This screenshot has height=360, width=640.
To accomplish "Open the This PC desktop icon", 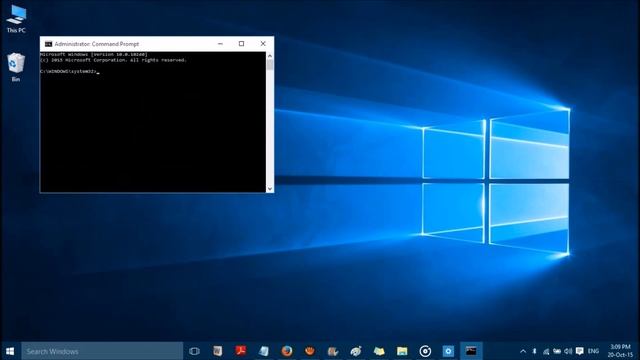I will coord(16,18).
